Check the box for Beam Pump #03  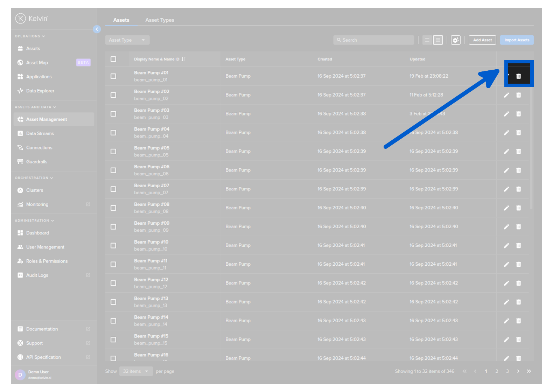click(x=113, y=114)
